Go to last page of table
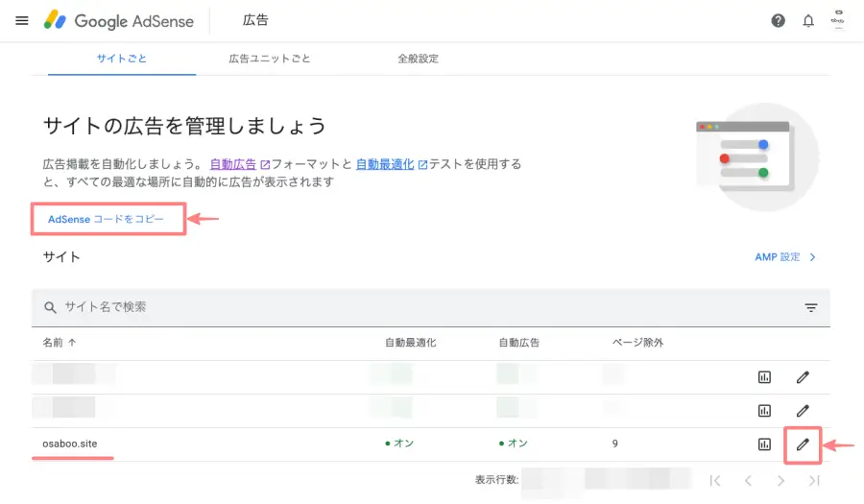Image resolution: width=864 pixels, height=504 pixels. (814, 481)
